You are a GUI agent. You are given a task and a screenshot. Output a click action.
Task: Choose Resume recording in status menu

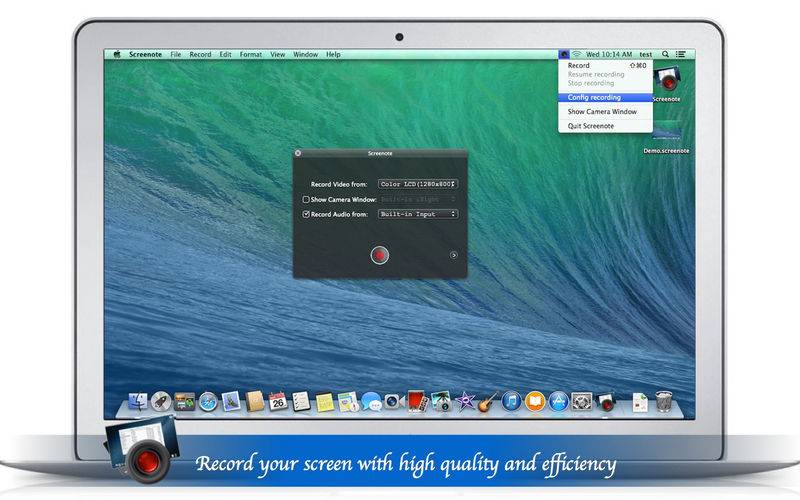[606, 74]
